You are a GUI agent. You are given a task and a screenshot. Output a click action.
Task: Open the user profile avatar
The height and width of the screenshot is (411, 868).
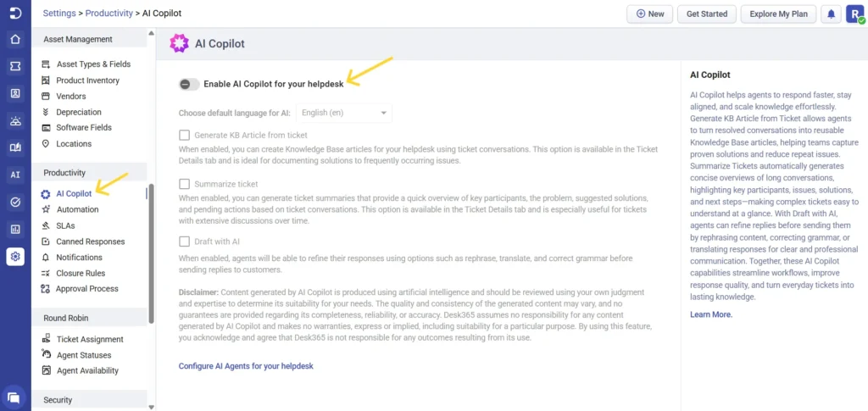point(854,14)
